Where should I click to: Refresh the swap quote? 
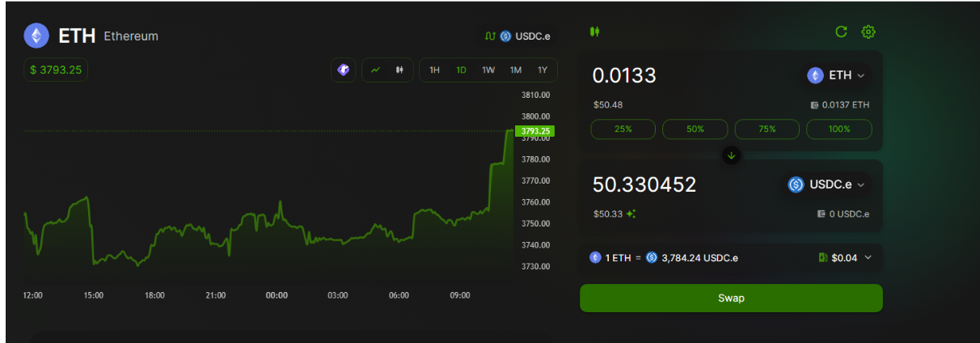click(841, 32)
